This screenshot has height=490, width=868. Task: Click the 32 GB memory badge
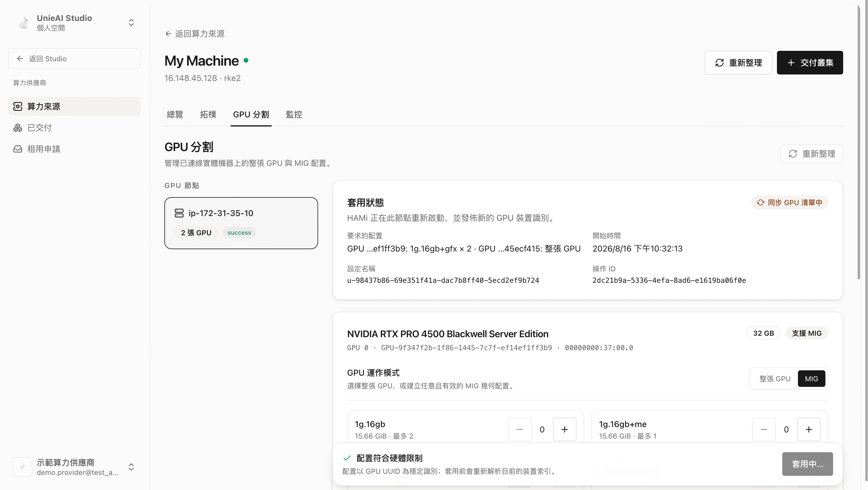(763, 333)
